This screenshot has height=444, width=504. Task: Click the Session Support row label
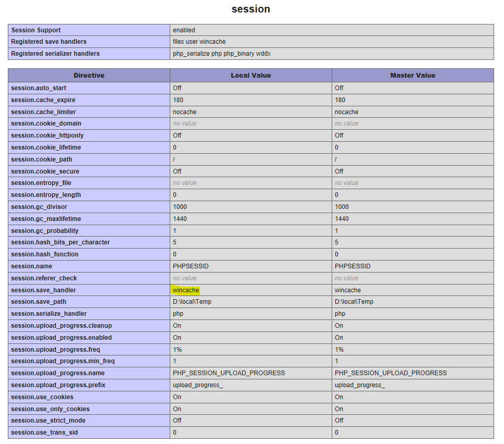[37, 30]
